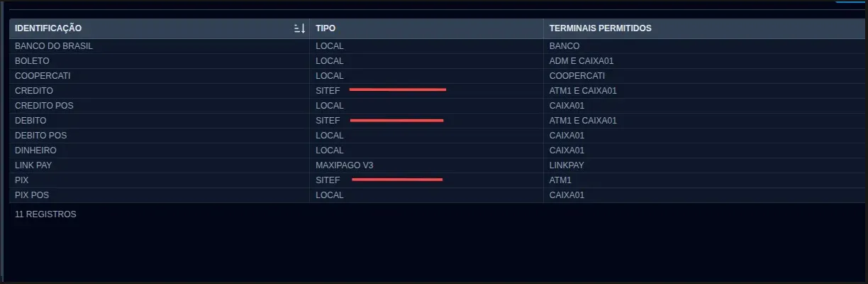This screenshot has height=284, width=868.
Task: Select the BANCO DO BRASIL row
Action: pos(54,46)
